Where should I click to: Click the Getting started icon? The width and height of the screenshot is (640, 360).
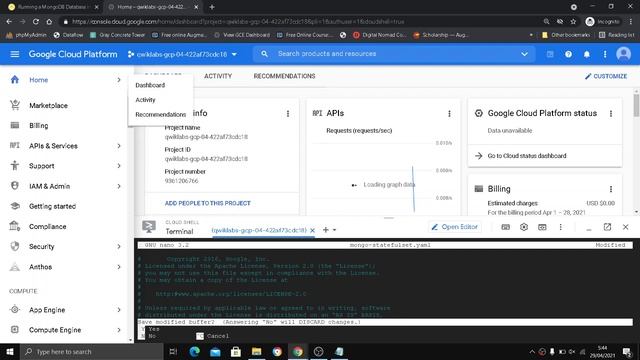point(15,206)
